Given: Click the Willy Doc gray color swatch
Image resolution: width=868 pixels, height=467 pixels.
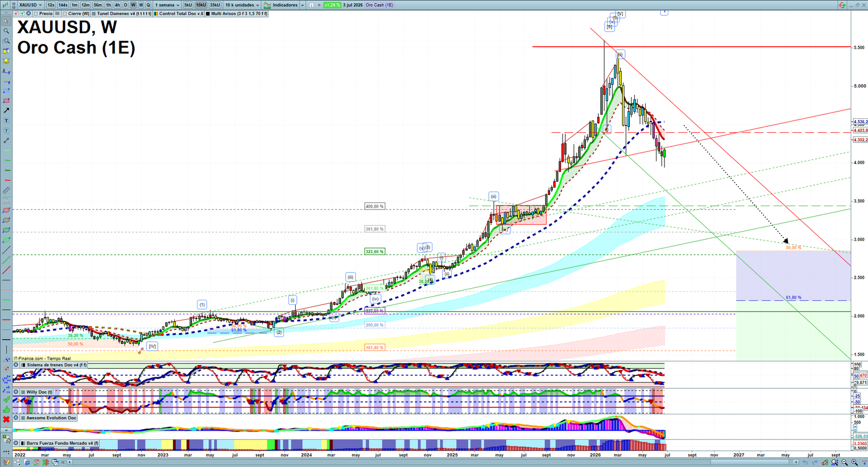Looking at the screenshot, I should [22, 392].
